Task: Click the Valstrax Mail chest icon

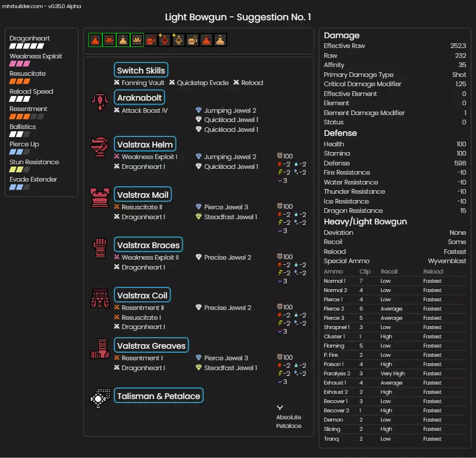Action: (100, 198)
